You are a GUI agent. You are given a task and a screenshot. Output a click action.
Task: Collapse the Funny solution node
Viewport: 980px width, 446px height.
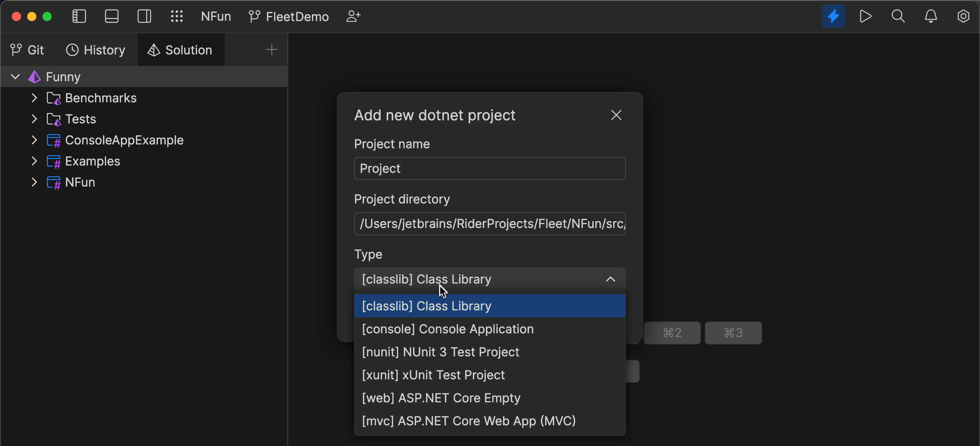tap(15, 77)
